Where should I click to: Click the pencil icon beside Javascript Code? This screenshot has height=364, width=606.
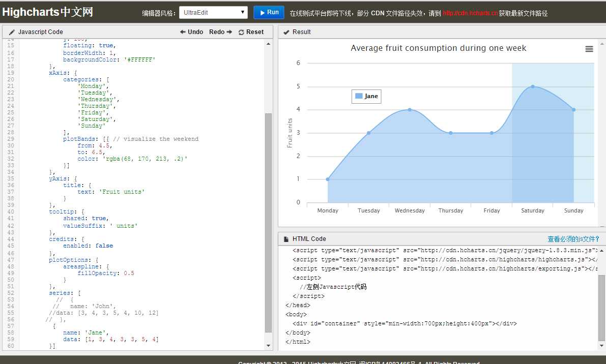(x=12, y=32)
